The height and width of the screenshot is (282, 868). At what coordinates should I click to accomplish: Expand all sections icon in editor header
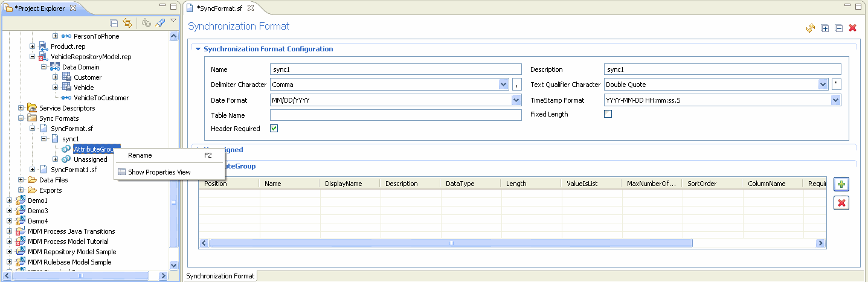coord(825,28)
